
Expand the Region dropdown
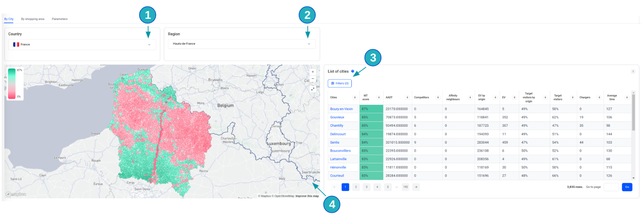pyautogui.click(x=309, y=44)
